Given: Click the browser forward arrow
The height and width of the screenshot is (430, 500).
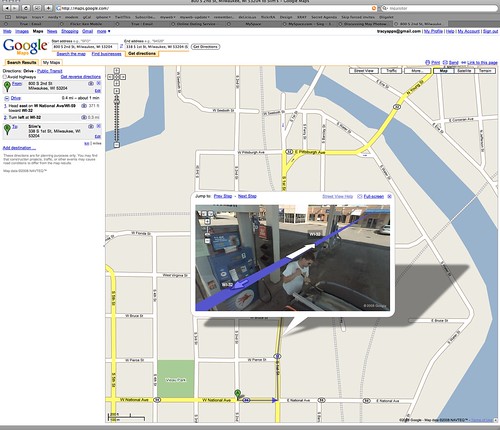Looking at the screenshot, I should click(x=15, y=8).
